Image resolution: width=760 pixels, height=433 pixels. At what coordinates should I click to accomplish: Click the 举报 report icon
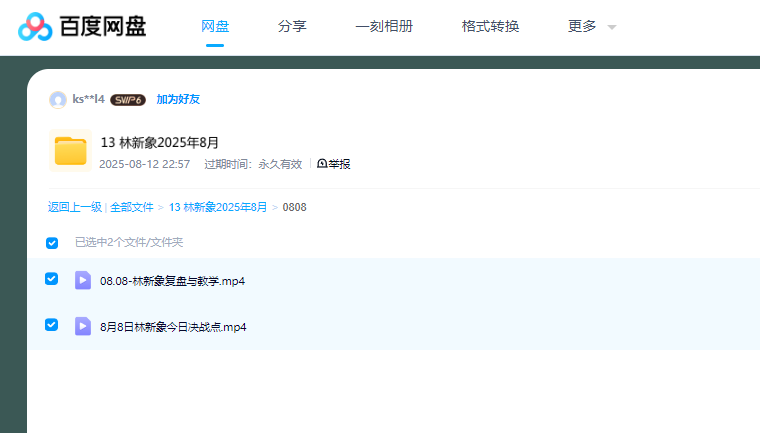(323, 164)
